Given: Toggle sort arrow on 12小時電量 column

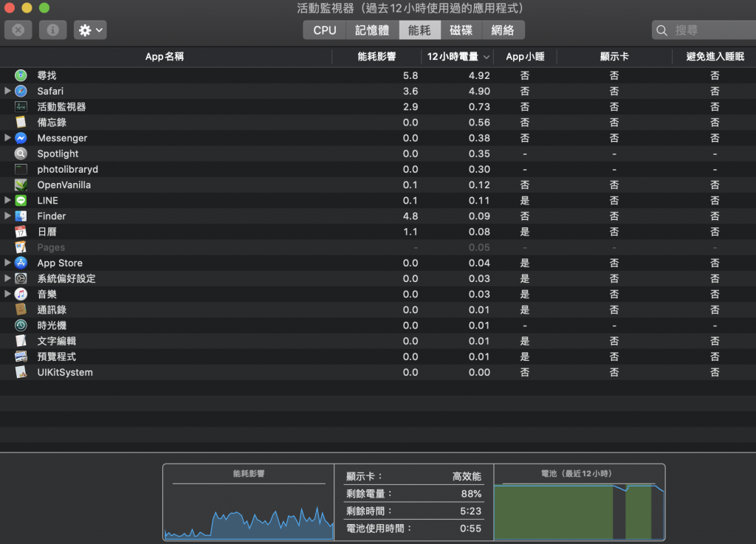Looking at the screenshot, I should tap(487, 57).
